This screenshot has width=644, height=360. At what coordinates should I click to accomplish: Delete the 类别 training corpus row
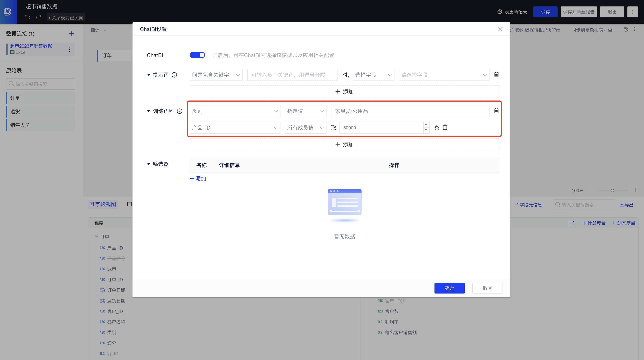click(x=496, y=110)
